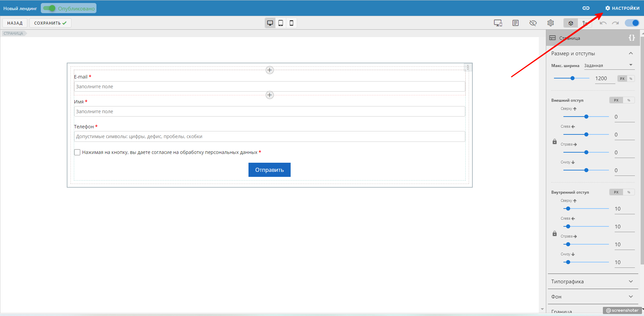
Task: Check the personal data consent checkbox
Action: 77,152
